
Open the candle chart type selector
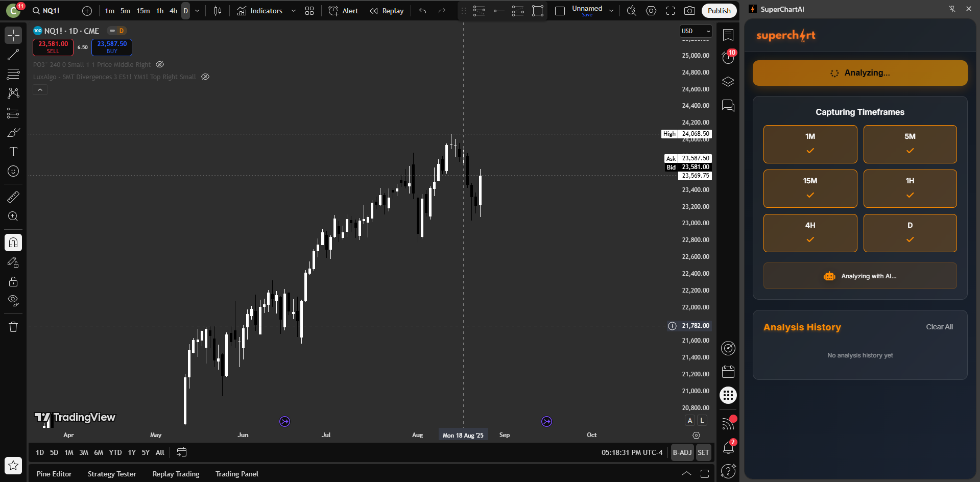(x=218, y=11)
